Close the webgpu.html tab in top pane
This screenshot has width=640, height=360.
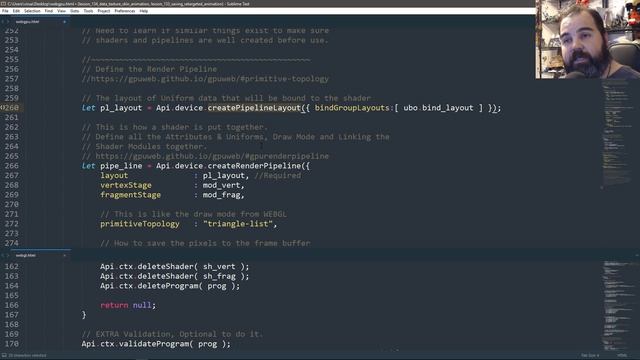pos(64,22)
